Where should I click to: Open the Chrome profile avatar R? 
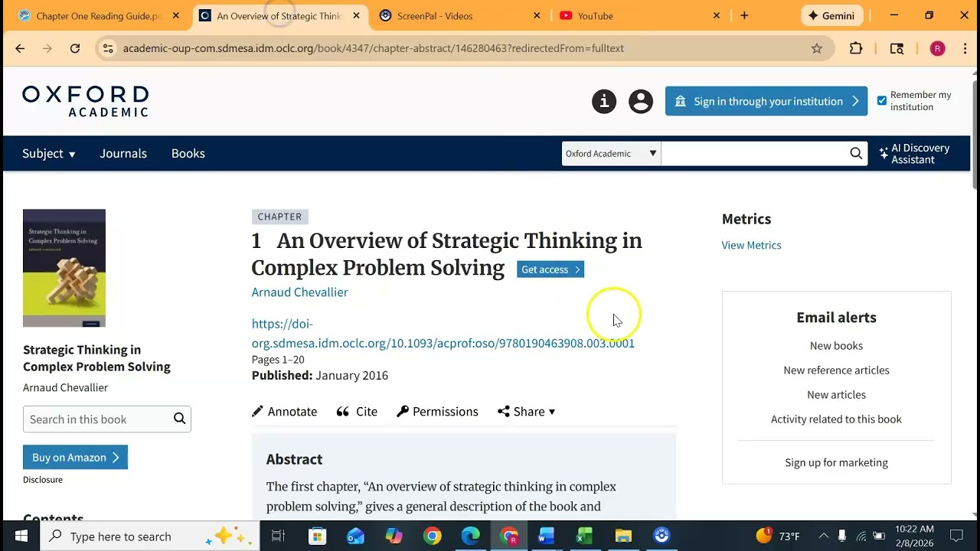(x=937, y=48)
